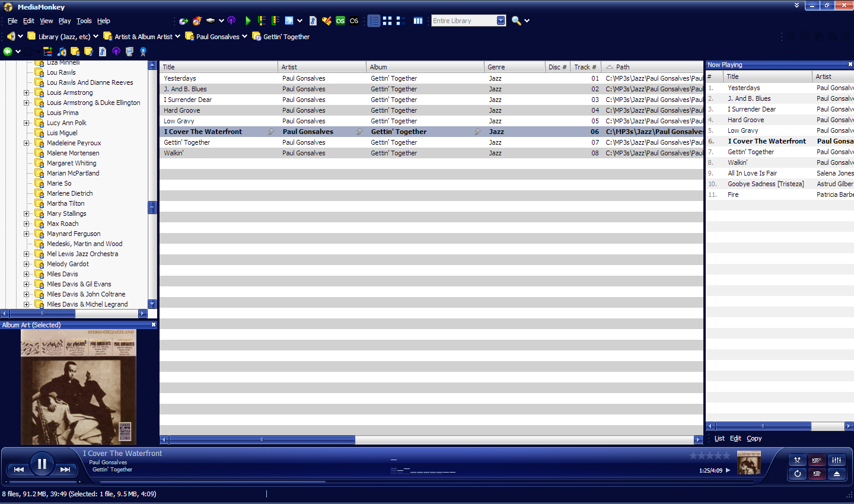
Task: Open the Play menu
Action: [x=65, y=21]
